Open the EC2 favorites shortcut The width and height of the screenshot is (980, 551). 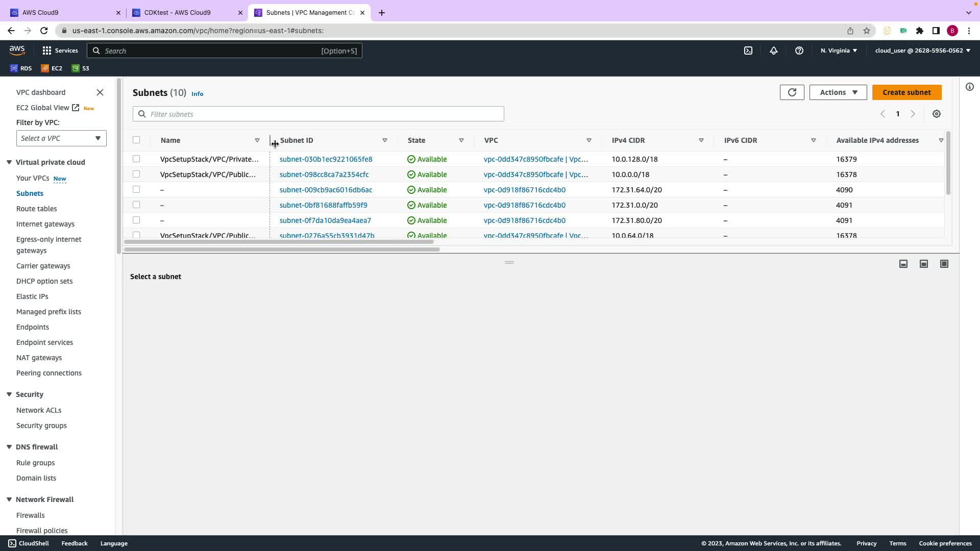(52, 68)
